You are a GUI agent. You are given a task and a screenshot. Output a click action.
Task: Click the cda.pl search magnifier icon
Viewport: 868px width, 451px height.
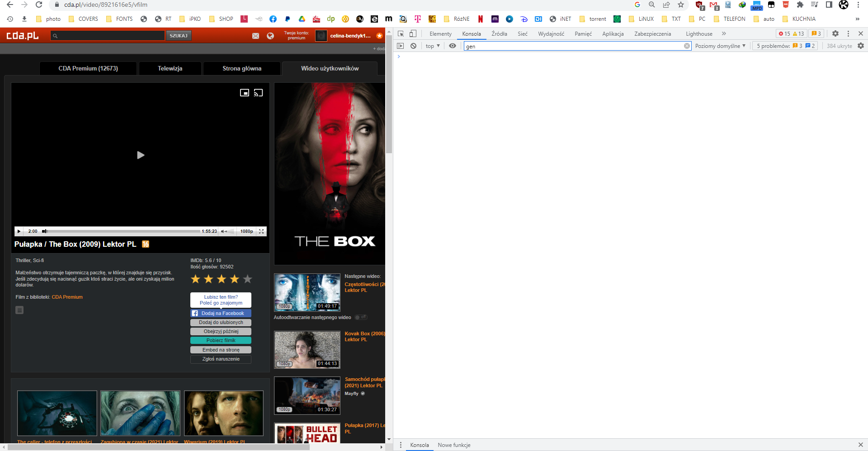click(55, 36)
